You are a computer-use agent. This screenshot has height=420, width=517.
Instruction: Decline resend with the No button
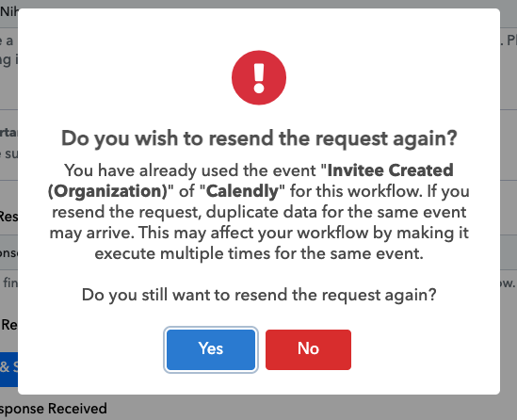click(x=308, y=349)
